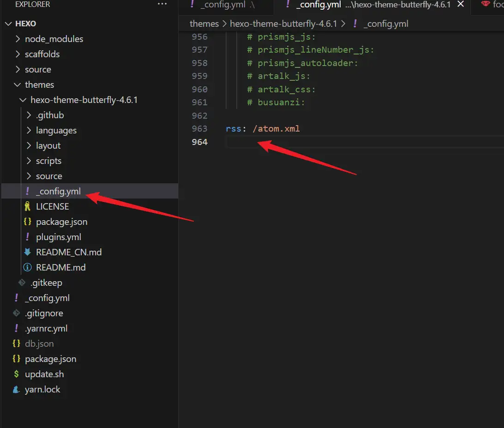504x428 pixels.
Task: Collapse the themes folder
Action: [18, 84]
